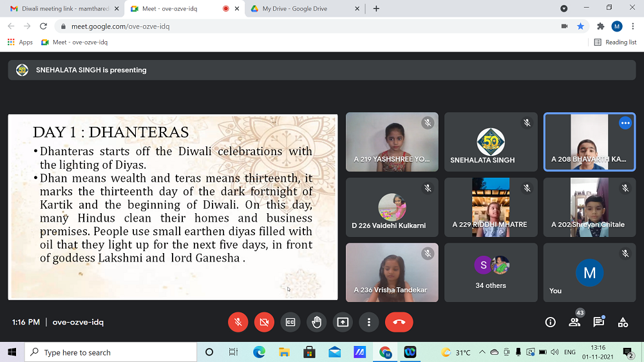Open the Present now screen share button
The width and height of the screenshot is (644, 362).
point(343,322)
